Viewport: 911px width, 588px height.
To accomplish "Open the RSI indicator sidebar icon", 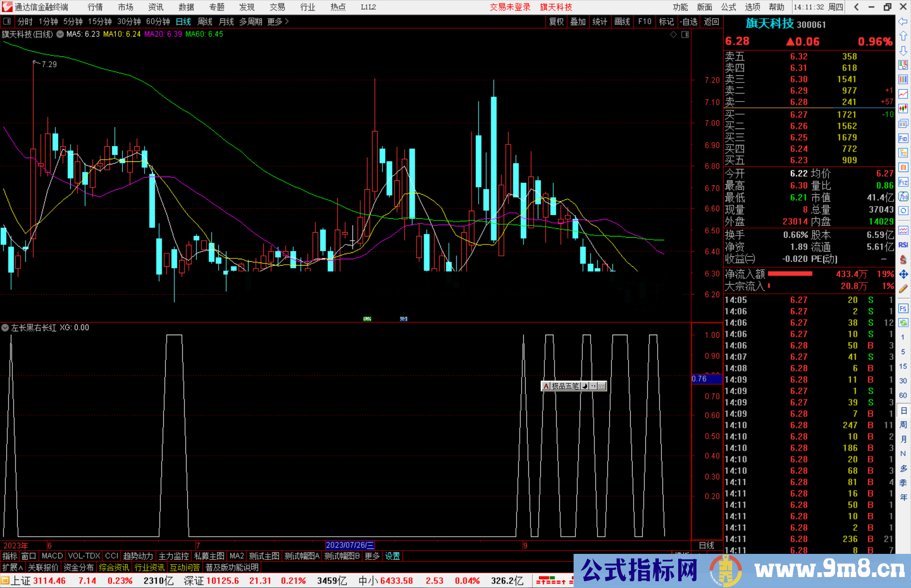I will (903, 245).
